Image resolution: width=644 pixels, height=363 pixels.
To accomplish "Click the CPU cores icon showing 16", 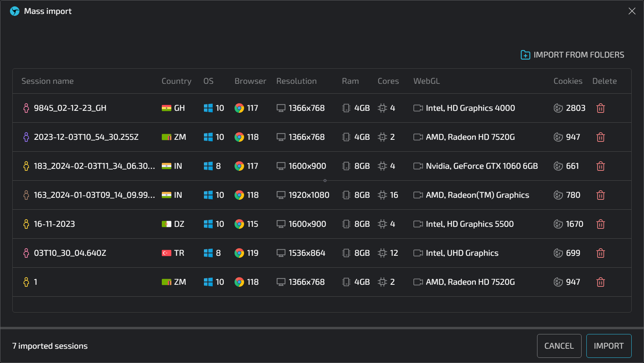I will point(382,195).
